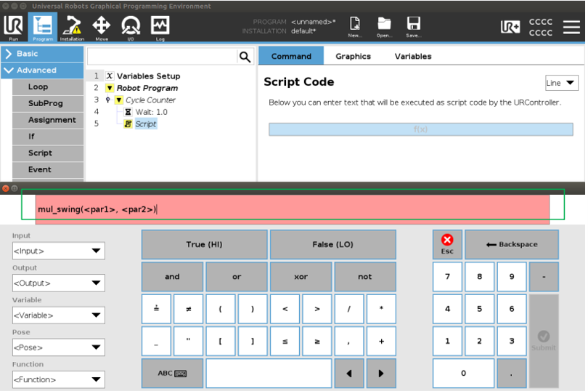Click the program tree search box
588x391 pixels.
(x=162, y=57)
